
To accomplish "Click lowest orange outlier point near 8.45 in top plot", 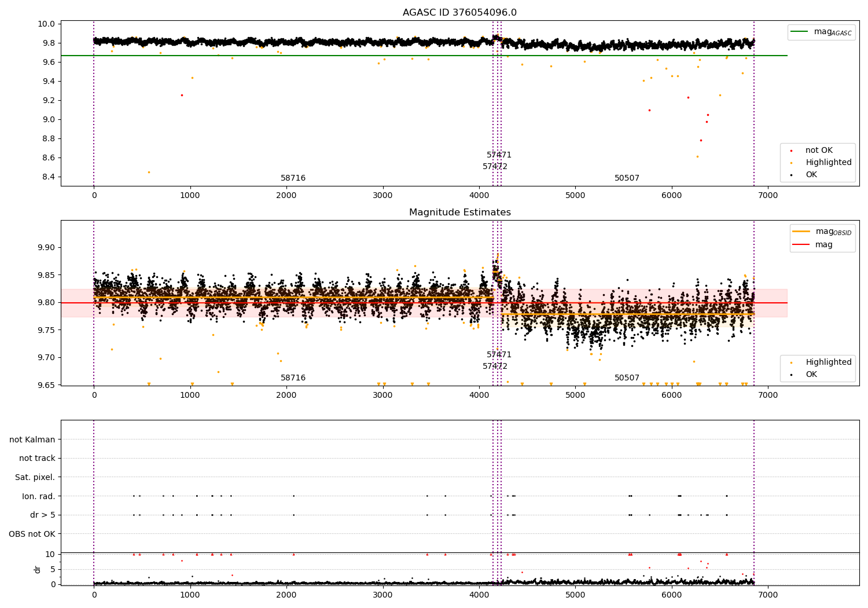I will tap(149, 172).
